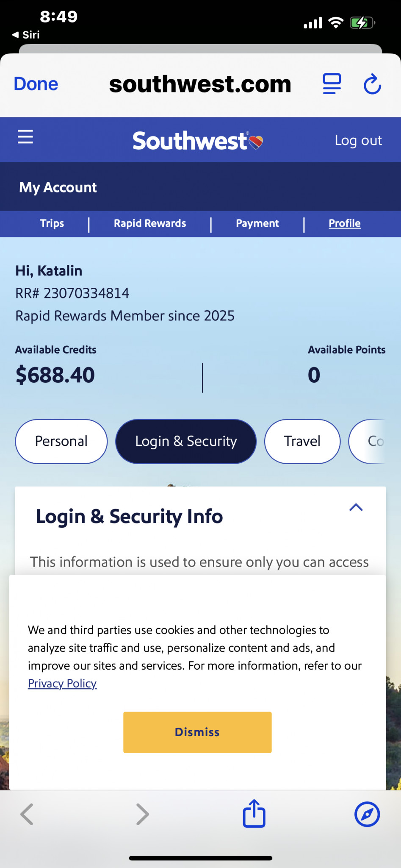Switch to the Trips tab
Screen dimensions: 401x868
[52, 223]
